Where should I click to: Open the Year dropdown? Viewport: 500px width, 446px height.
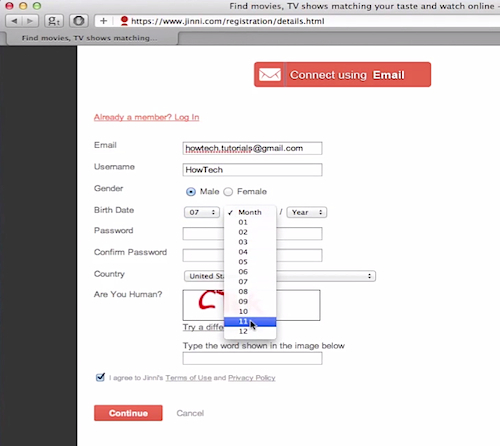[x=307, y=212]
